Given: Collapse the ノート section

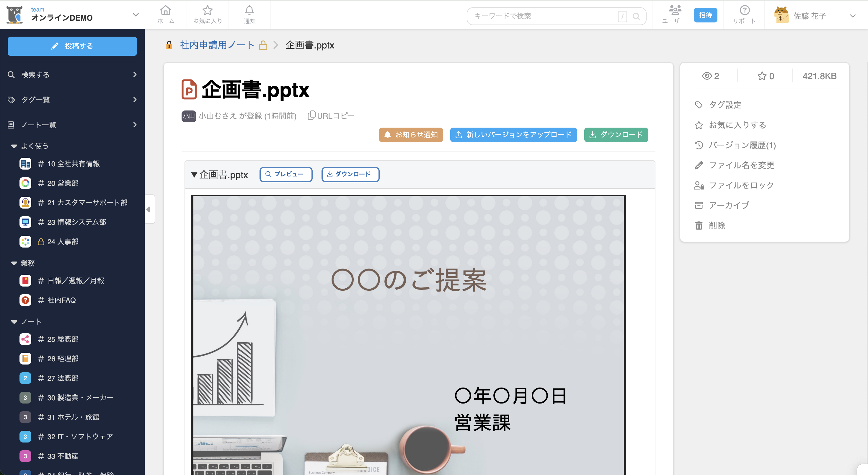Looking at the screenshot, I should [x=14, y=322].
